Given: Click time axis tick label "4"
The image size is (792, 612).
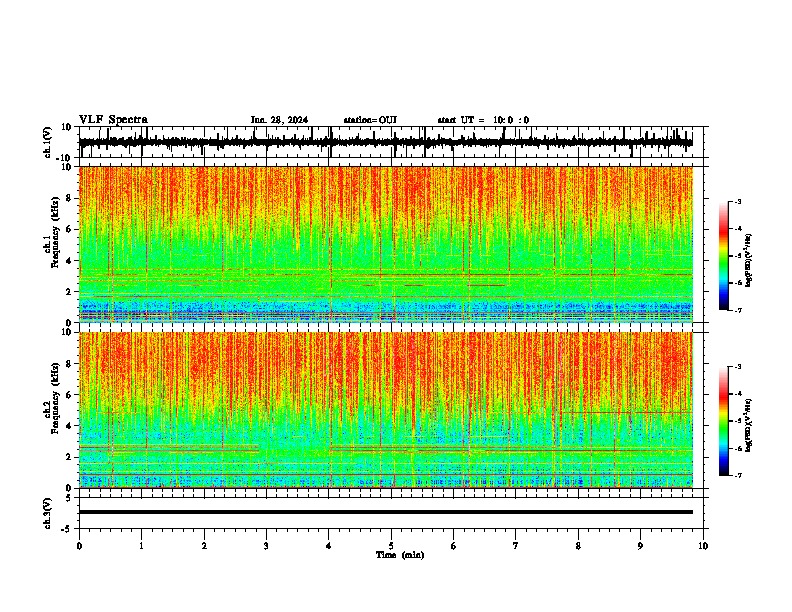Looking at the screenshot, I should point(329,546).
